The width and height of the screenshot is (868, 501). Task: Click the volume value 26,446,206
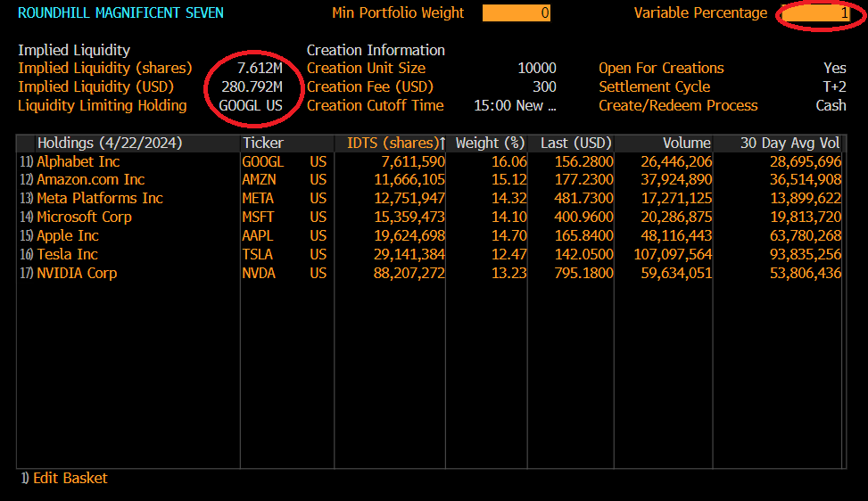pyautogui.click(x=676, y=161)
